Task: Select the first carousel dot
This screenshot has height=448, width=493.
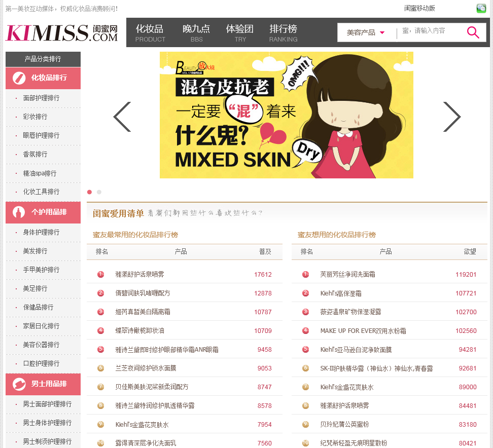Action: (90, 192)
